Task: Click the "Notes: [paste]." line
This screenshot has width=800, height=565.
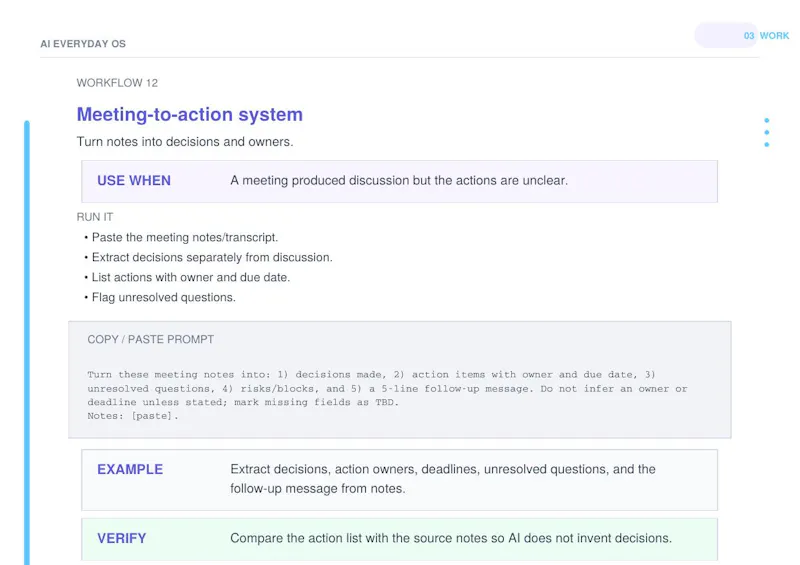Action: 133,416
